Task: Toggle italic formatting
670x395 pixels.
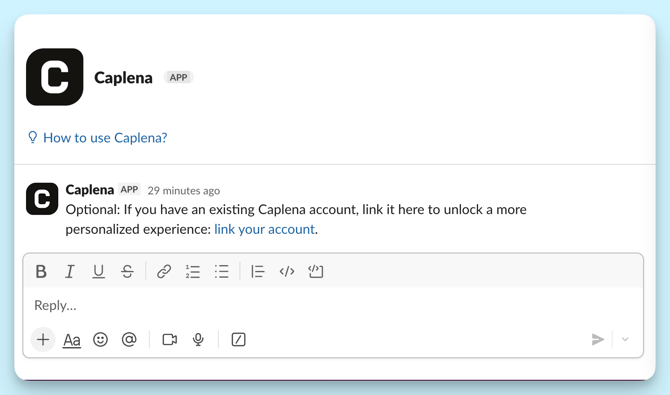Action: click(70, 271)
